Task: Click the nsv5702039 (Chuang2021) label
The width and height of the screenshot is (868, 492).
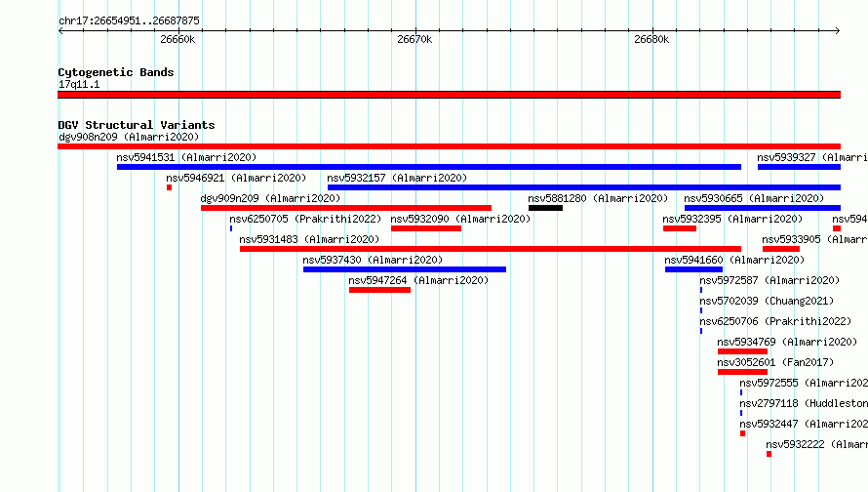Action: [x=767, y=301]
